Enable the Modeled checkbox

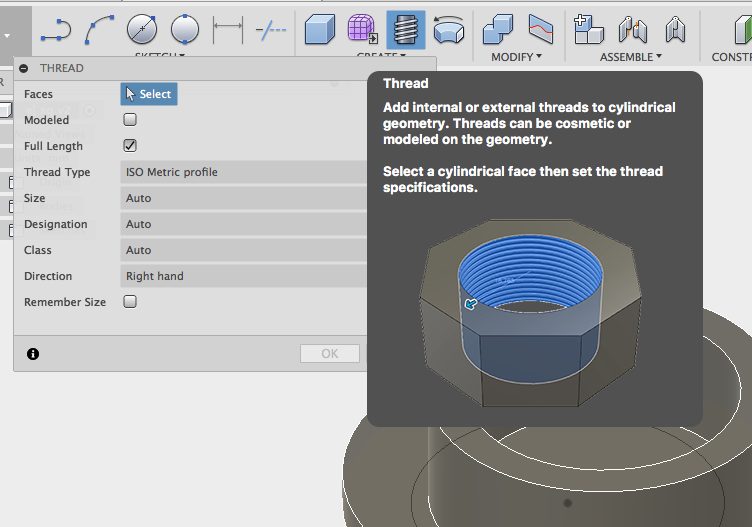[130, 120]
